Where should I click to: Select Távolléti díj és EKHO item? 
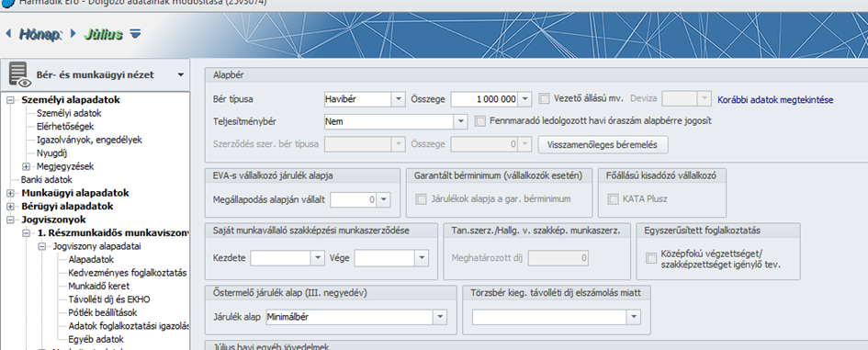click(109, 299)
